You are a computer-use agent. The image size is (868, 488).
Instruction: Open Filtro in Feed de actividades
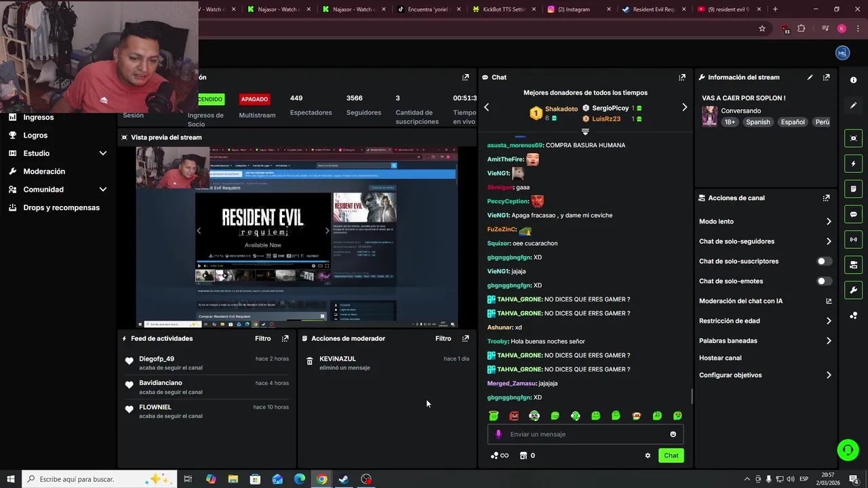[x=262, y=338]
